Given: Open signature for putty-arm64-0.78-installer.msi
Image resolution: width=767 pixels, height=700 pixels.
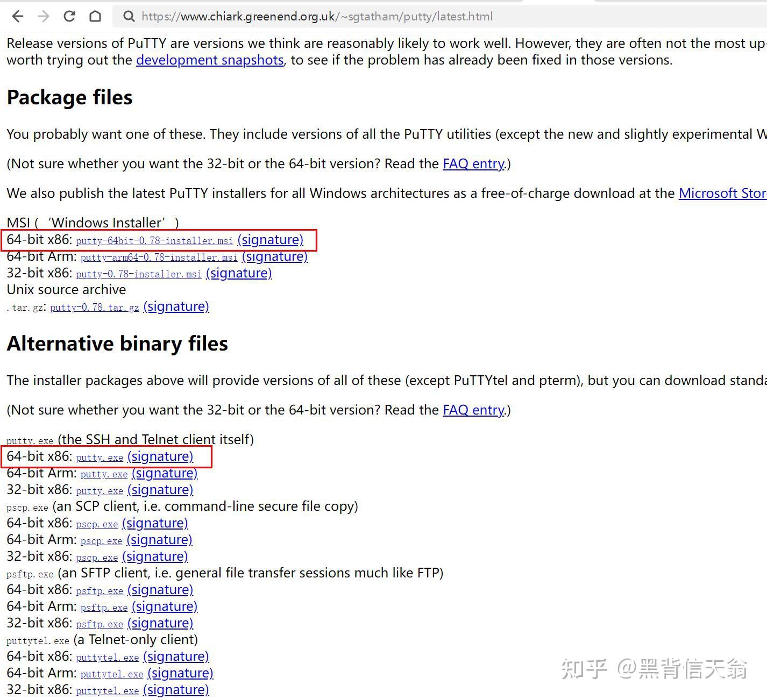Looking at the screenshot, I should [x=275, y=256].
